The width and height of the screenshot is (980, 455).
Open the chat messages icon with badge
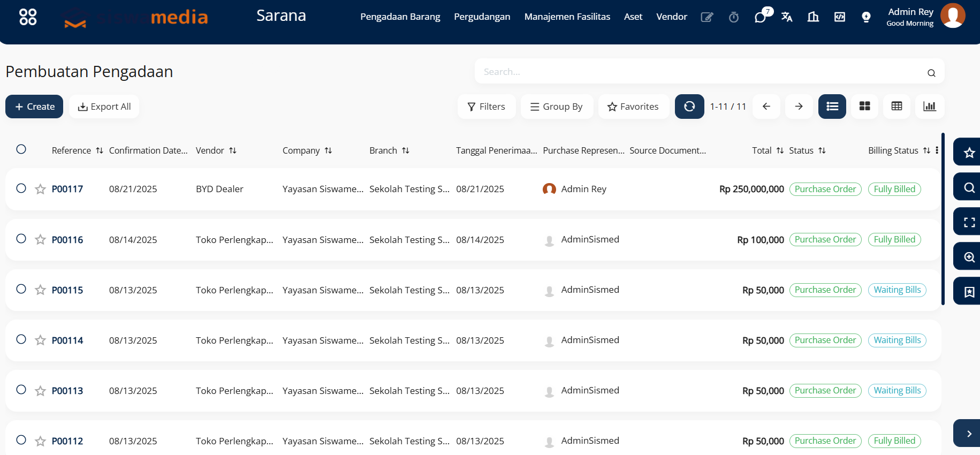[760, 17]
